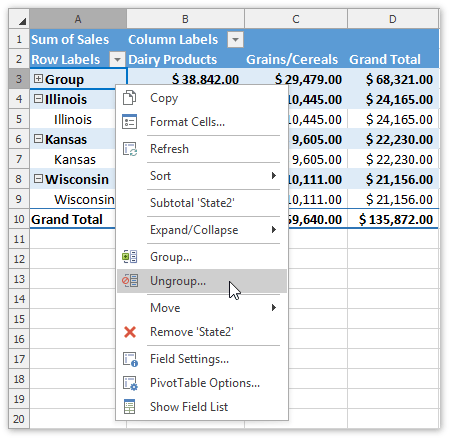452x441 pixels.
Task: Select row 3 header
Action: 19,79
